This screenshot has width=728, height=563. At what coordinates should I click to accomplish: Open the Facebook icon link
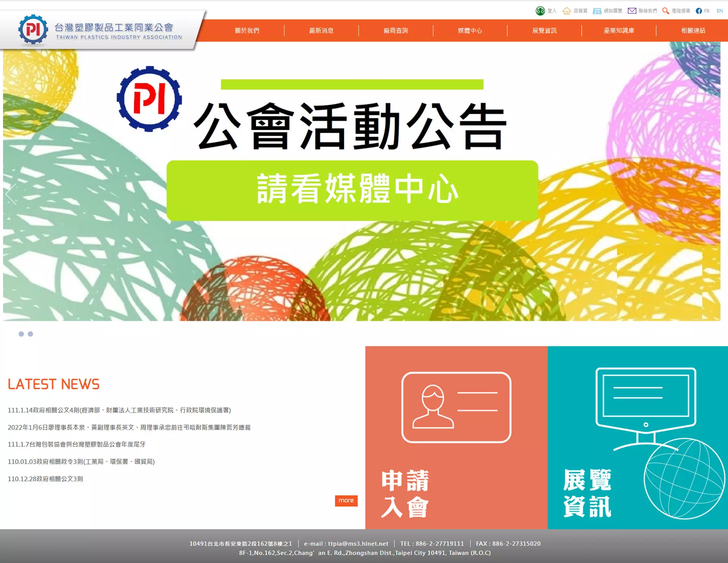[699, 11]
